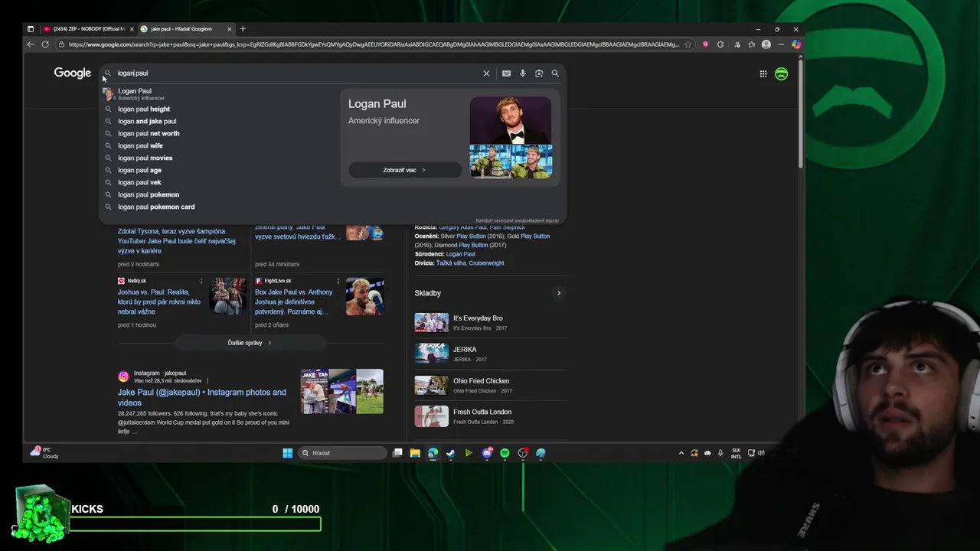Viewport: 980px width, 551px height.
Task: Open Jake Paul Instagram photos and videos result
Action: [x=202, y=397]
